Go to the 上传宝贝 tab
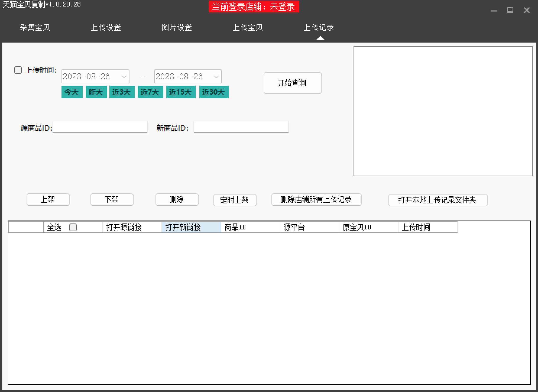 (248, 27)
